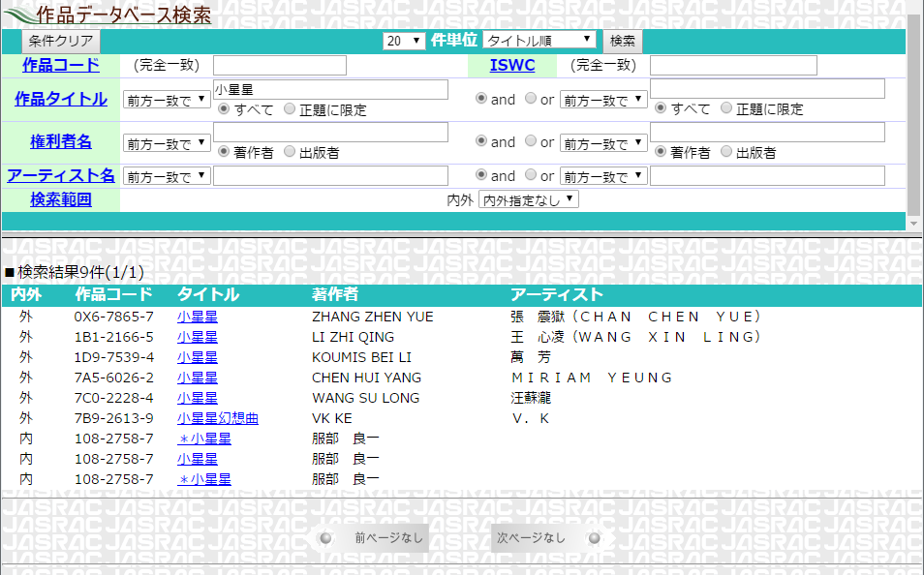
Task: Select second すべて radio in 作品タイトル row
Action: [x=661, y=107]
